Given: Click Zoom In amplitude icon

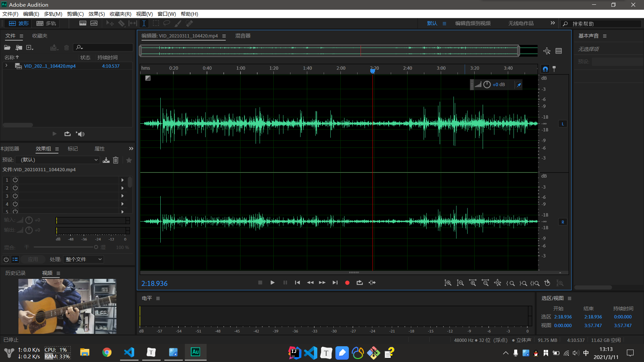Looking at the screenshot, I should [x=448, y=283].
